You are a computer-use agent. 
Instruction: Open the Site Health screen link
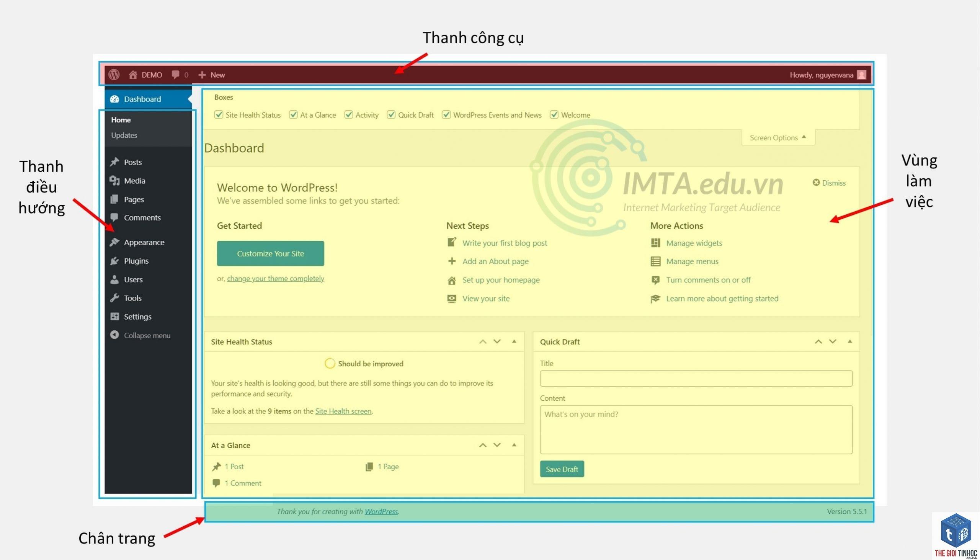point(343,411)
